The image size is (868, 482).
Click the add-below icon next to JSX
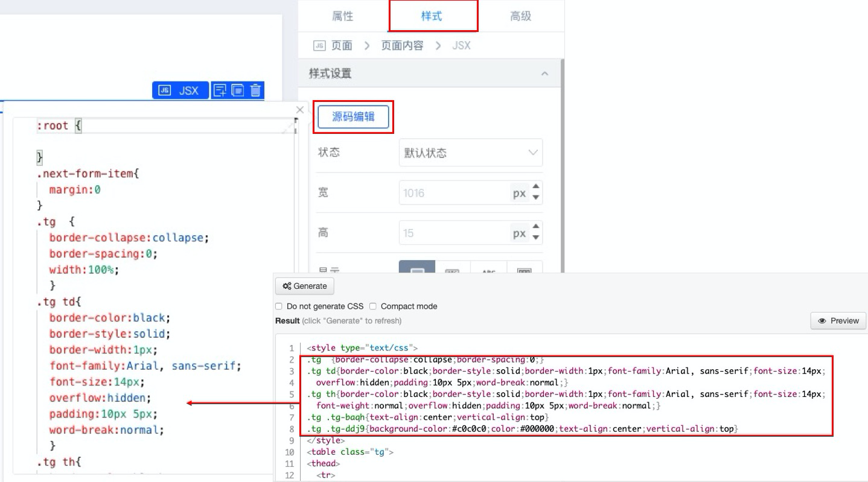point(220,90)
